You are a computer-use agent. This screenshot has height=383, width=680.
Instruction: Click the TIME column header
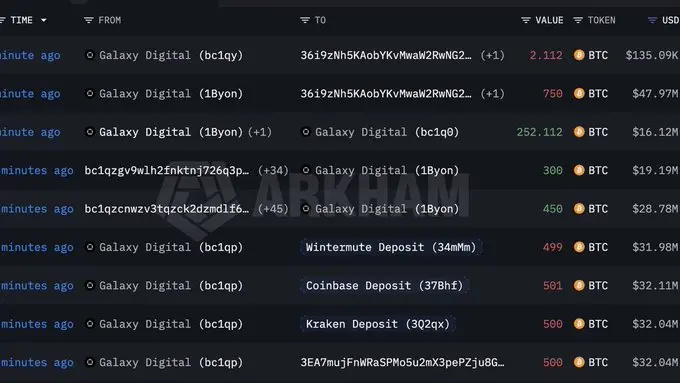point(21,20)
